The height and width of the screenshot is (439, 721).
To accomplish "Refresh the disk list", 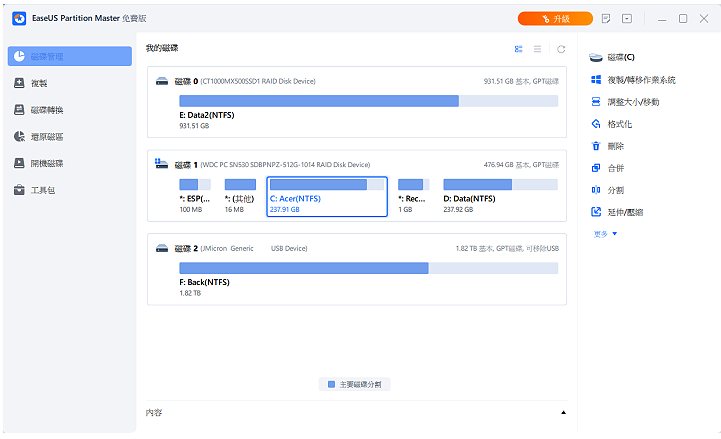I will [561, 49].
